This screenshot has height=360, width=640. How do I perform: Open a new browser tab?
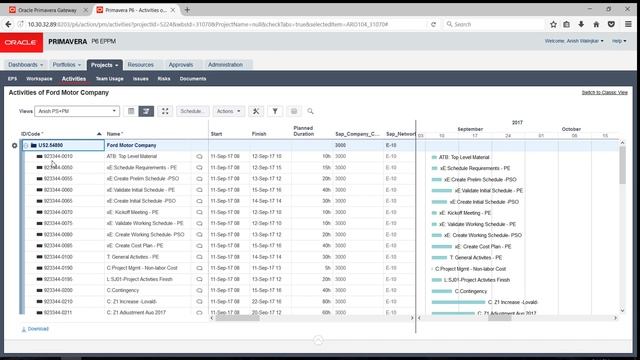(187, 10)
